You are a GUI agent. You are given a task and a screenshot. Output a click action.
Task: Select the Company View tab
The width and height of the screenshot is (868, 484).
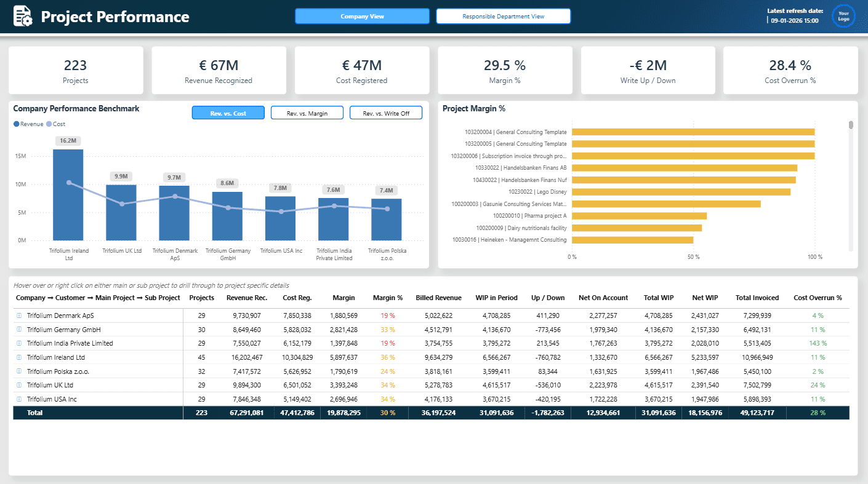coord(362,16)
